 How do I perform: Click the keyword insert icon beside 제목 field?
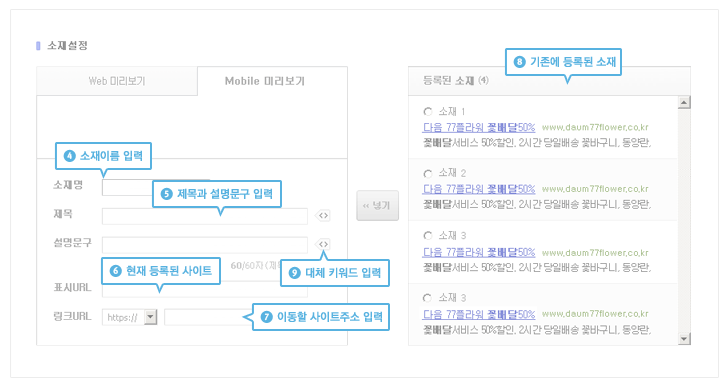pos(323,216)
